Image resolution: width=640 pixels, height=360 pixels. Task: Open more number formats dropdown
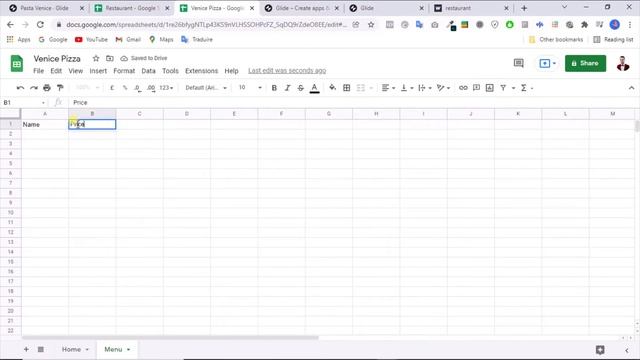pos(166,88)
